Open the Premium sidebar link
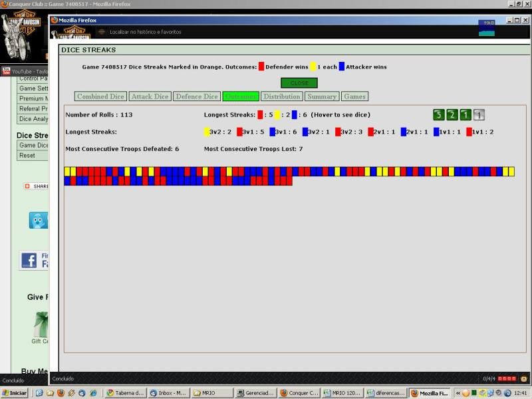 click(x=33, y=98)
